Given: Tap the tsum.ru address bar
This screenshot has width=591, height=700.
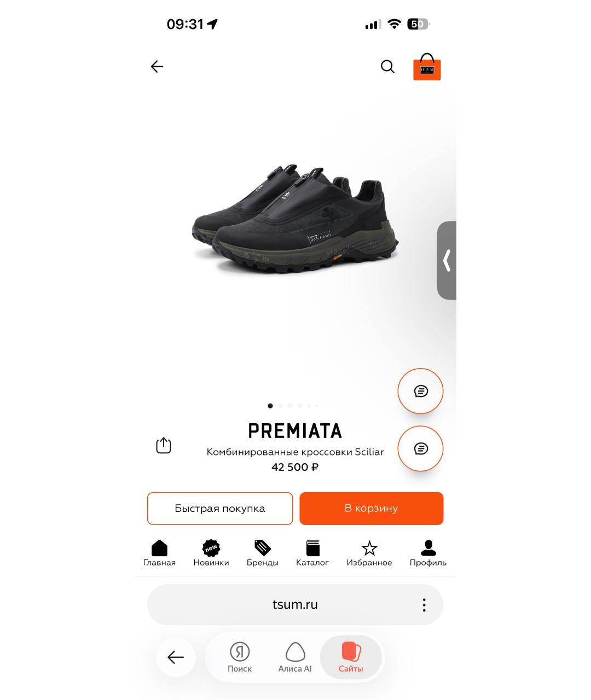Looking at the screenshot, I should 295,605.
